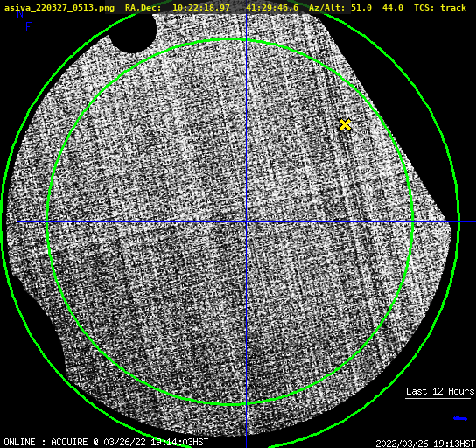This screenshot has height=448, width=476.
Task: Click the 2022/03/26 19:13HST timestamp
Action: coord(425,444)
